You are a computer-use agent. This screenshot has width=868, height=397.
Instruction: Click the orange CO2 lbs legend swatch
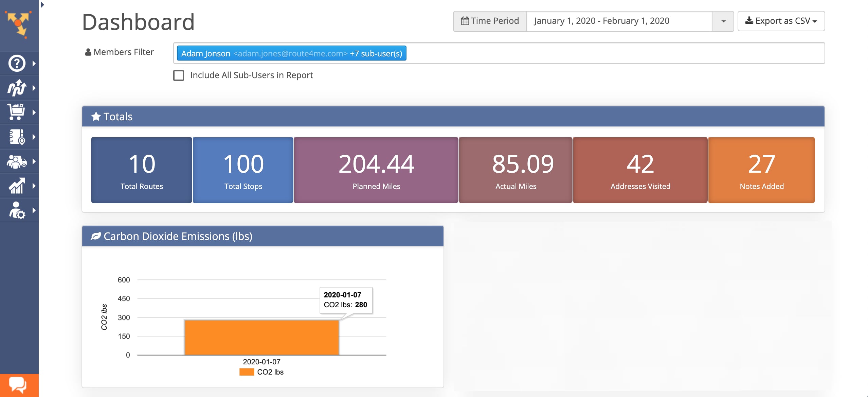tap(247, 372)
